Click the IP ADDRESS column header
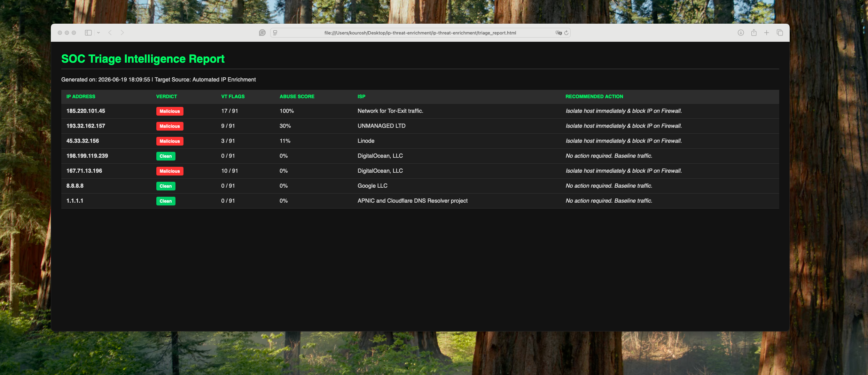 (x=81, y=96)
